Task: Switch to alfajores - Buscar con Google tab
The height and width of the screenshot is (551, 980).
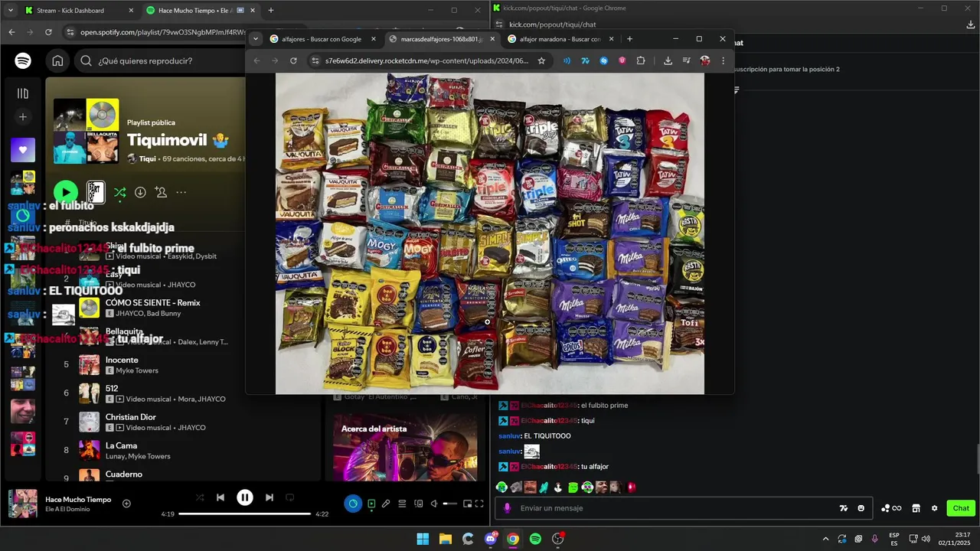Action: [322, 39]
